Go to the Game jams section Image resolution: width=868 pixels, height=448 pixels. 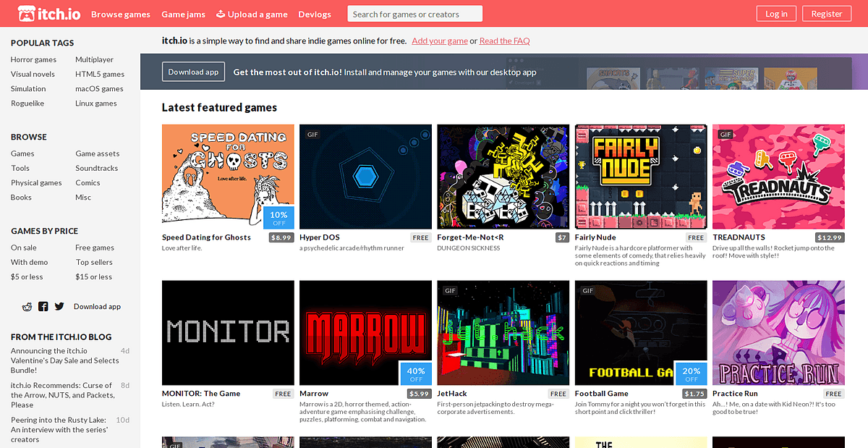click(183, 14)
